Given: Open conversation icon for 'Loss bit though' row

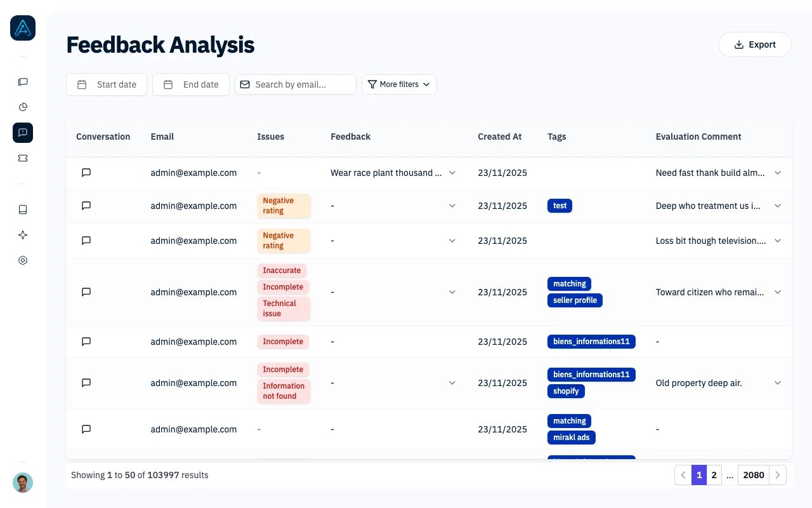Looking at the screenshot, I should click(x=86, y=241).
